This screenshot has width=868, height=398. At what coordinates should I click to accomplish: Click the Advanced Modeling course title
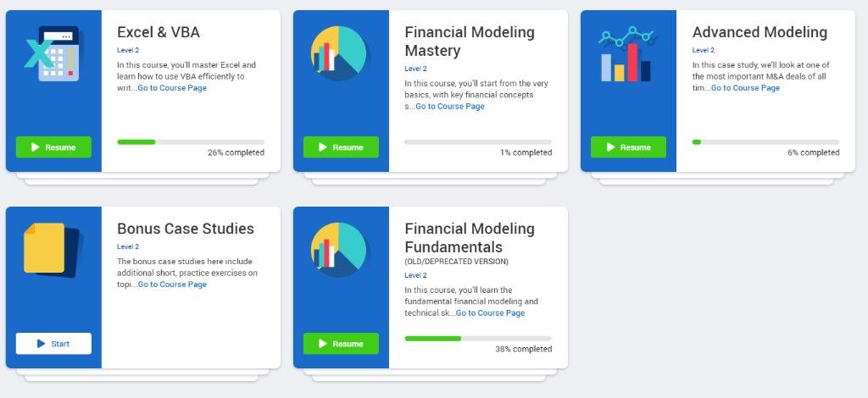(x=759, y=33)
